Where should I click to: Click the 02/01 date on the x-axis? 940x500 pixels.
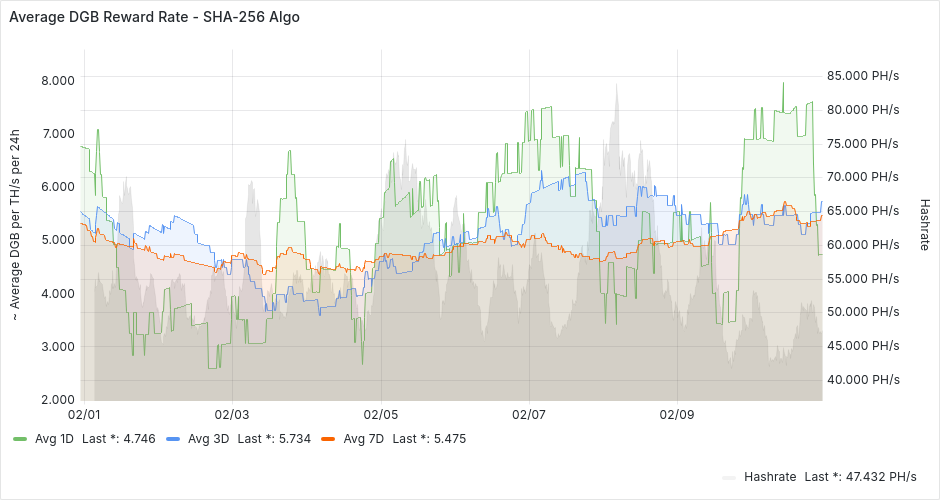[83, 413]
